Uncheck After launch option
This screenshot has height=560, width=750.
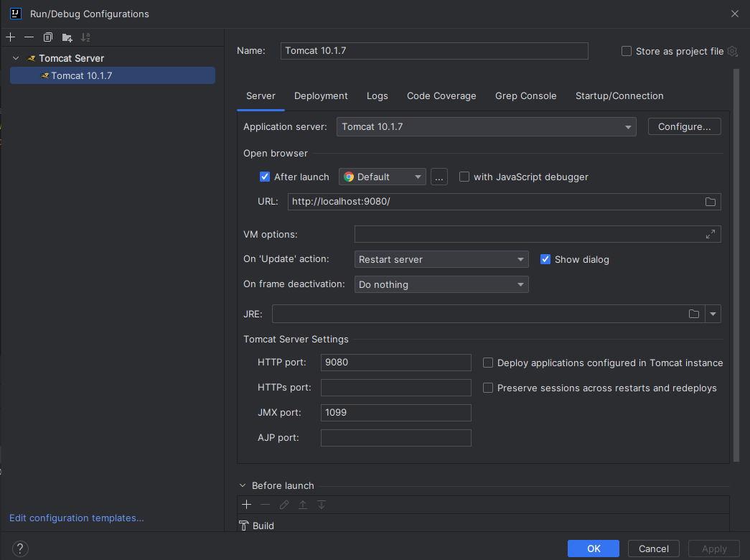[x=265, y=177]
